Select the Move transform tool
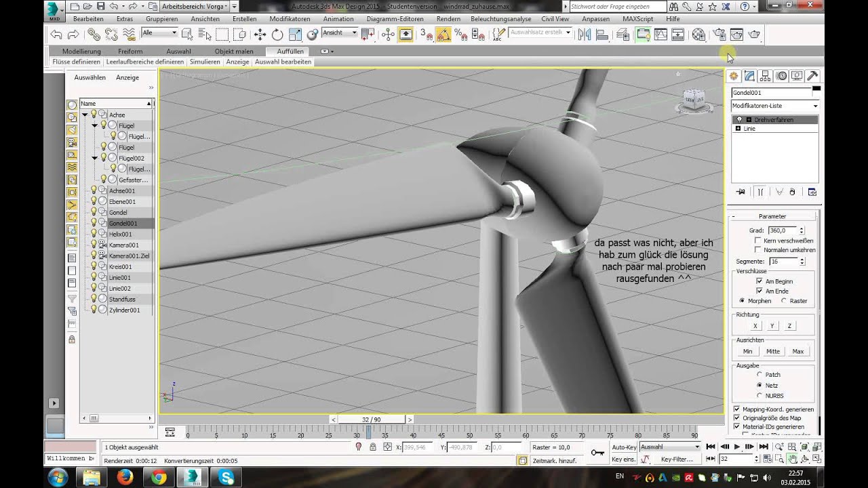 pyautogui.click(x=260, y=35)
